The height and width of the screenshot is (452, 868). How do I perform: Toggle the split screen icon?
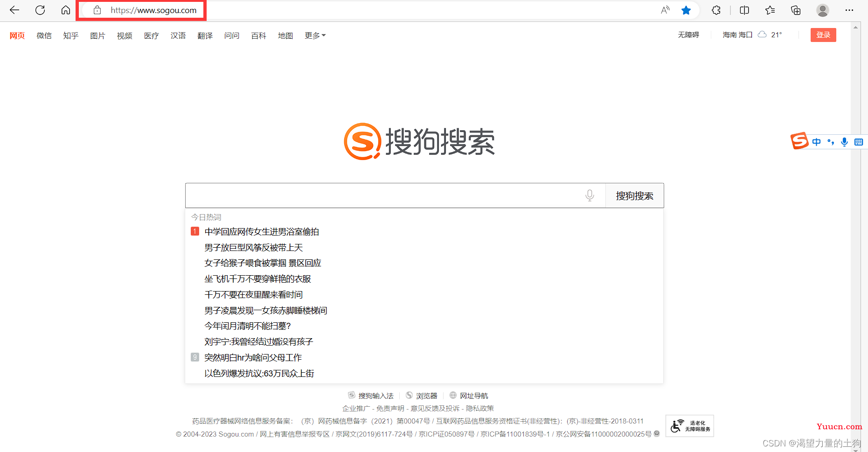[744, 10]
